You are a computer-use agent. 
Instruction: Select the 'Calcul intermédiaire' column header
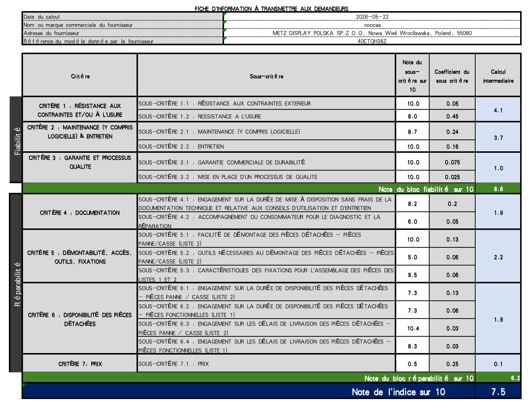click(498, 75)
